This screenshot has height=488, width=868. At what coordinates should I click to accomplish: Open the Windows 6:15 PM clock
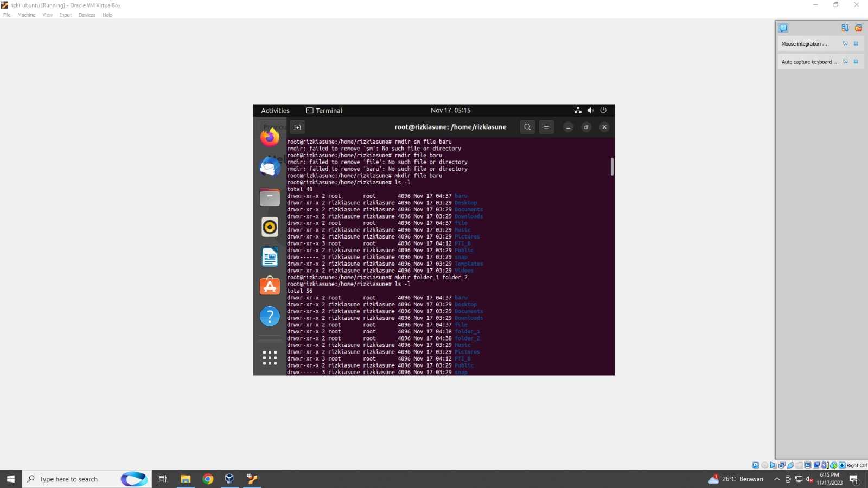point(829,479)
